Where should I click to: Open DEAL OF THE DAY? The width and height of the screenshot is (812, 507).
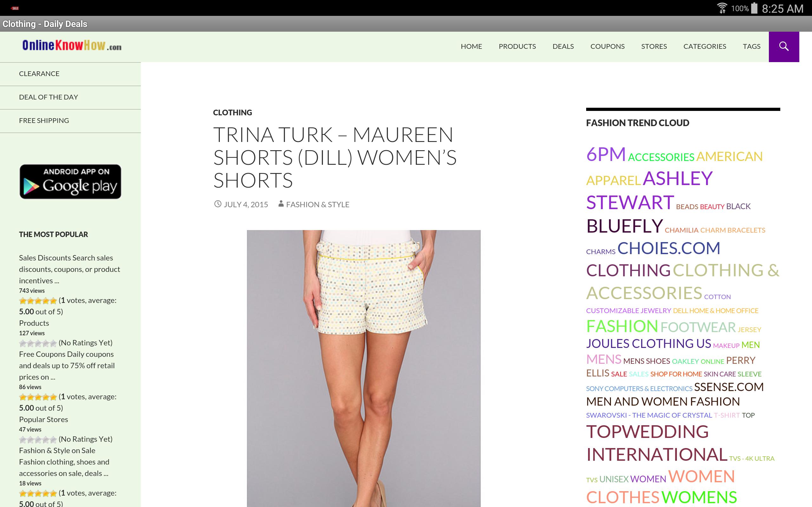tap(48, 97)
